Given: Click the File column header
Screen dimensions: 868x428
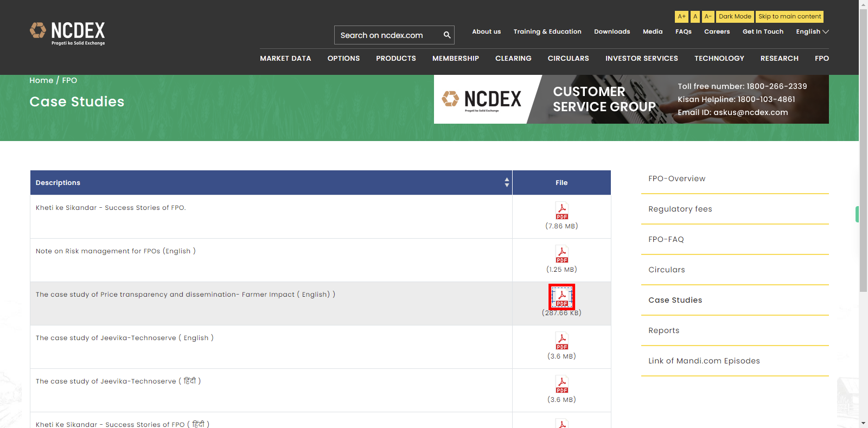Looking at the screenshot, I should (x=561, y=183).
